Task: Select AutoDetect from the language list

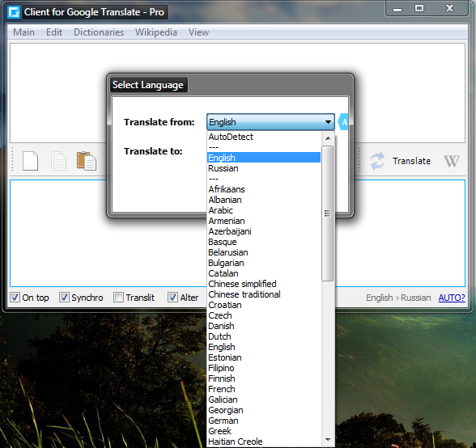Action: pos(264,137)
